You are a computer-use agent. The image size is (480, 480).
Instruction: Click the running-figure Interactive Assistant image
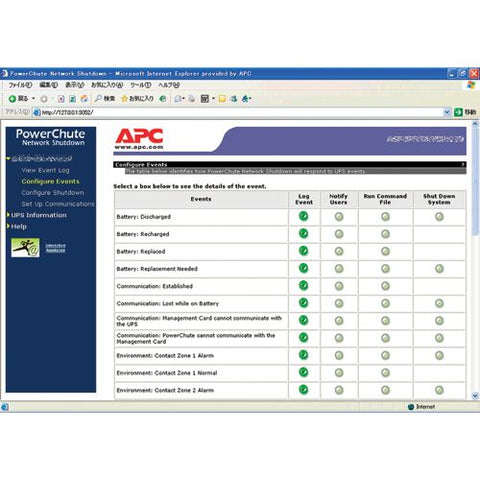point(25,247)
